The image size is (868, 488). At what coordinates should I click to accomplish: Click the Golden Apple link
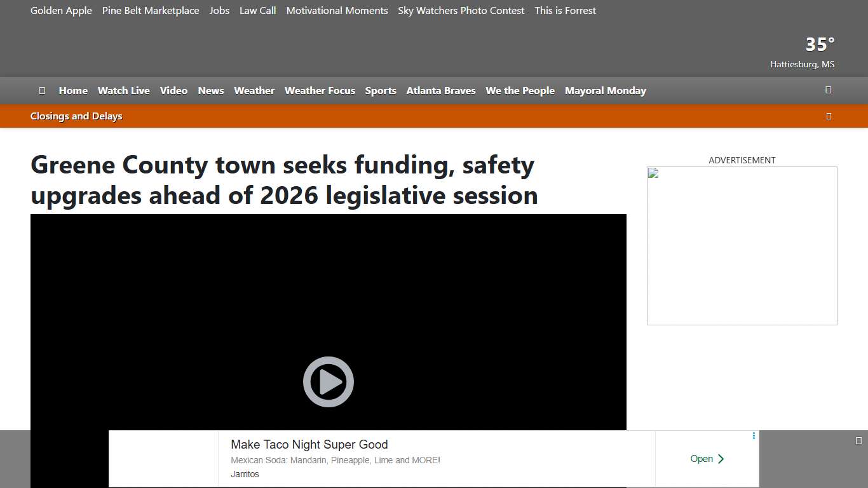(x=61, y=10)
